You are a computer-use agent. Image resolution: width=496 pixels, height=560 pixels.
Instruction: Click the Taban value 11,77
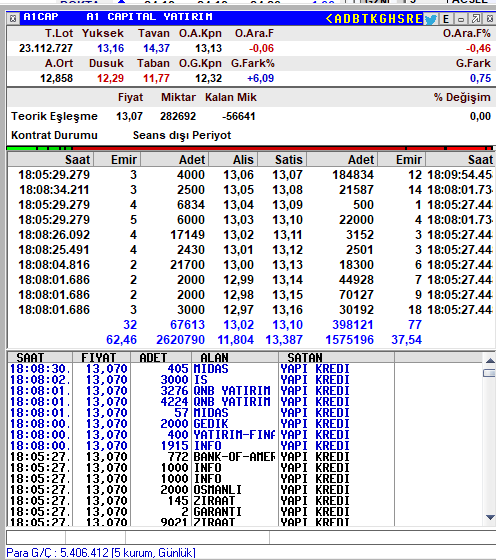pos(156,78)
